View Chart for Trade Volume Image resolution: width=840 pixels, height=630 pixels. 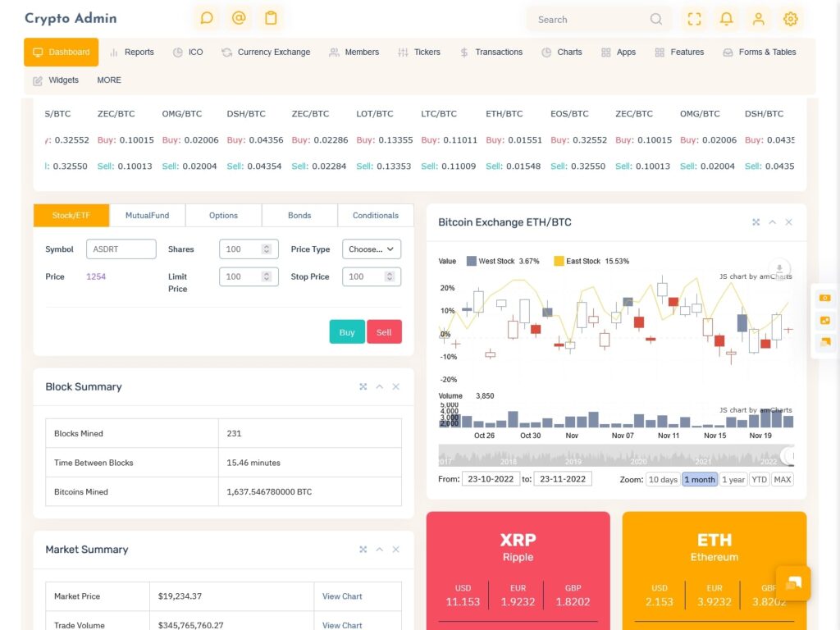(342, 625)
